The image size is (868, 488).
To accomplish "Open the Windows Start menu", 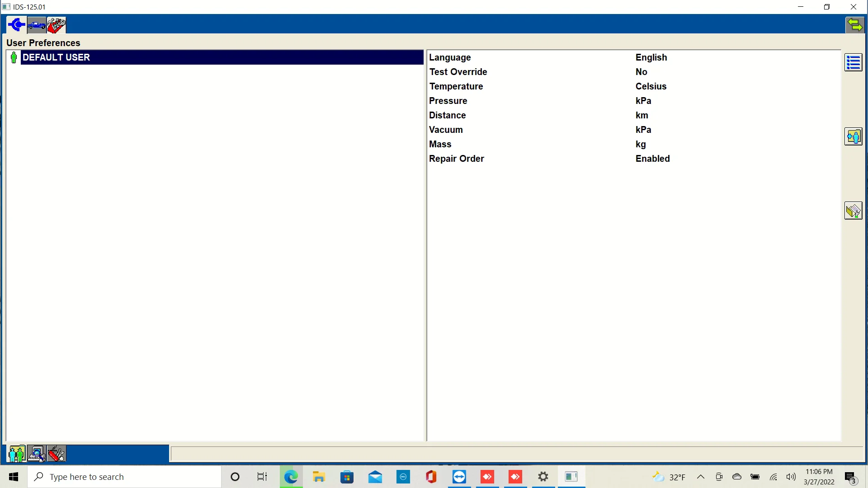I will 13,477.
